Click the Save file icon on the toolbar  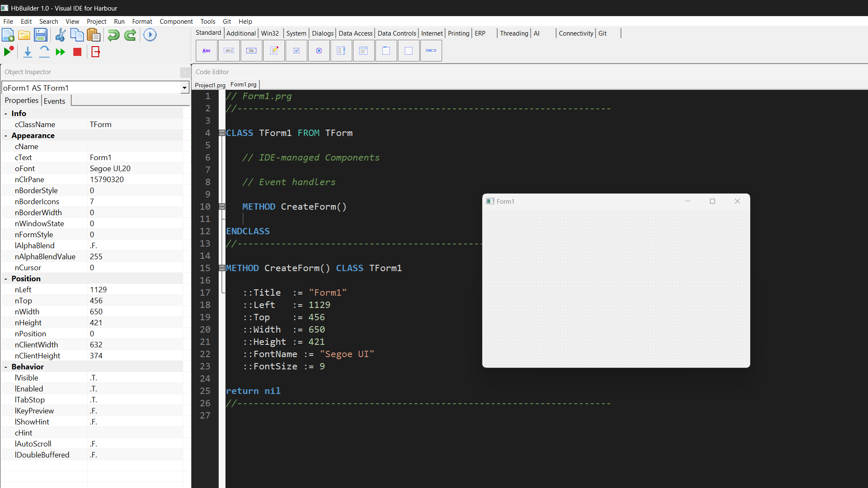pos(41,35)
